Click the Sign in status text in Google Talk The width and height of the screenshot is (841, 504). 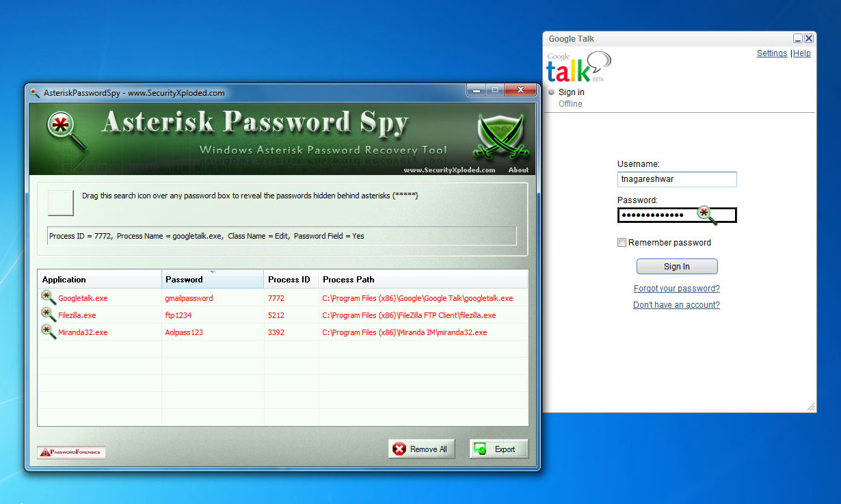[x=572, y=92]
